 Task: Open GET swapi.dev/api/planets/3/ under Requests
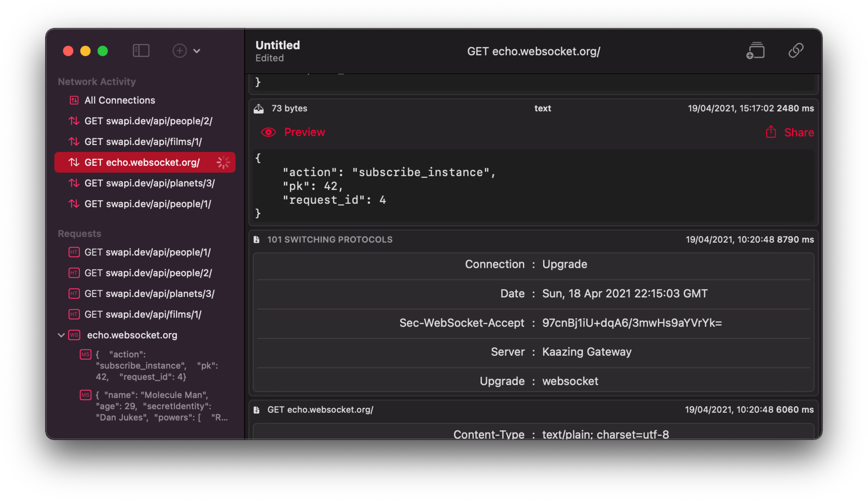[x=149, y=294]
